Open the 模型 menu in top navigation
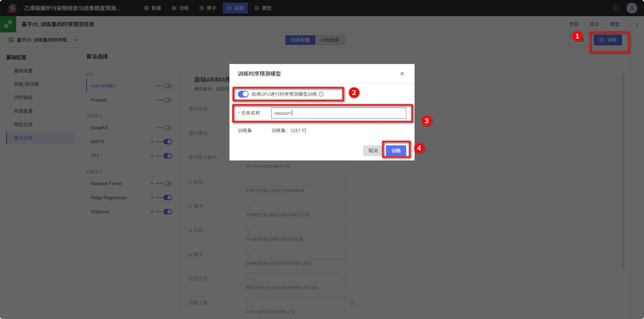The image size is (644, 319). click(x=263, y=8)
